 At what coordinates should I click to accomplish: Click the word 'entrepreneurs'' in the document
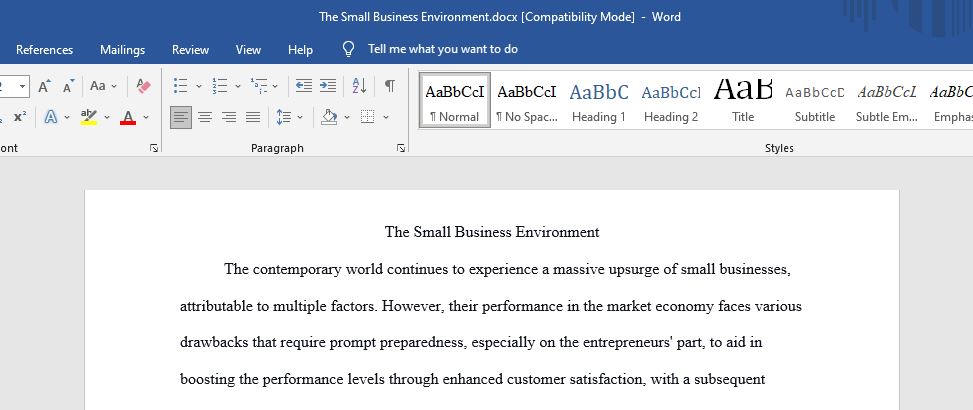click(x=628, y=342)
